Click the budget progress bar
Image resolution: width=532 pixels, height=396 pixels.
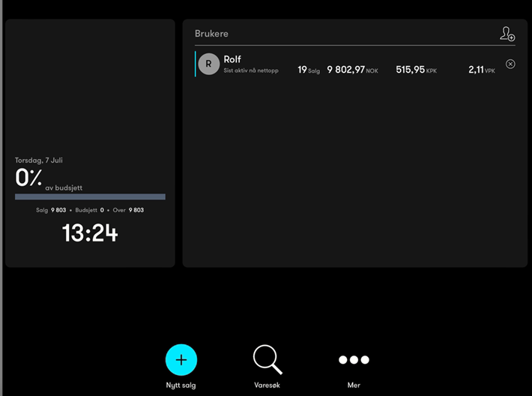point(90,196)
